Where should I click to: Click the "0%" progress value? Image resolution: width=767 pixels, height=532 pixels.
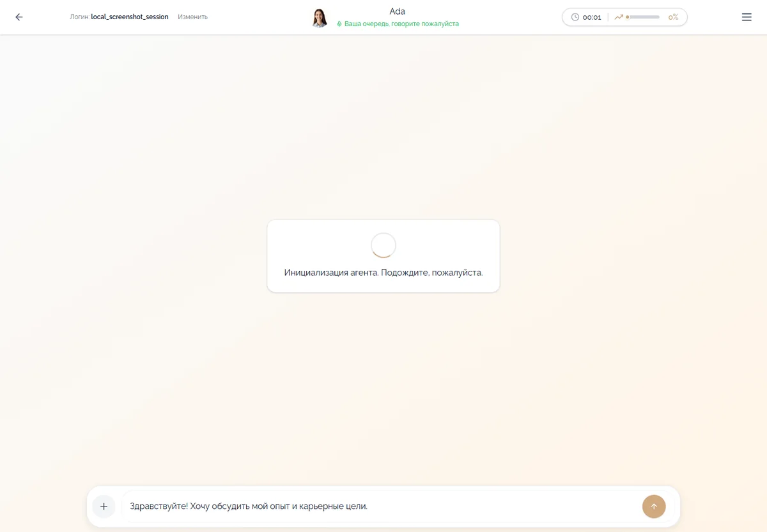click(674, 17)
